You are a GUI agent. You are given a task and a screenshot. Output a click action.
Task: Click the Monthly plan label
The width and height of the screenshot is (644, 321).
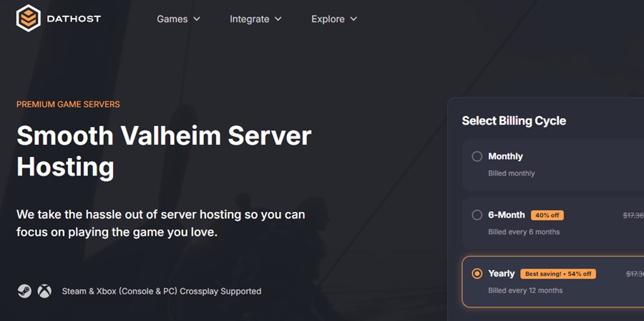[x=505, y=156]
